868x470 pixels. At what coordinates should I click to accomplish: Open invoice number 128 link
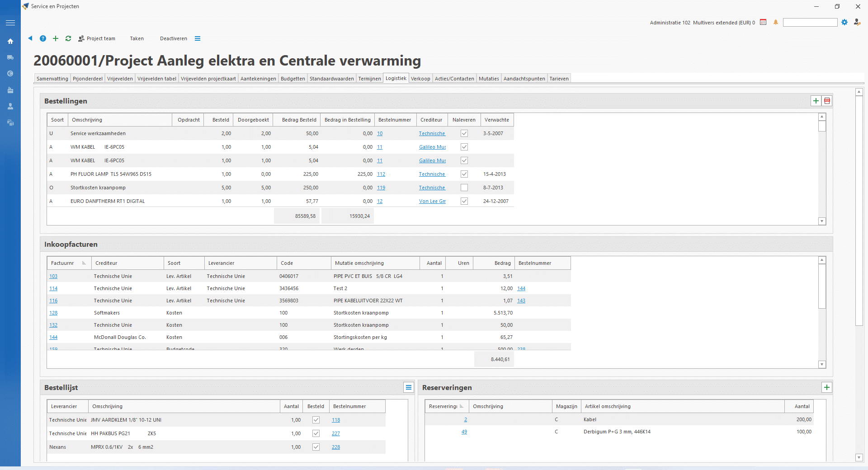(53, 313)
